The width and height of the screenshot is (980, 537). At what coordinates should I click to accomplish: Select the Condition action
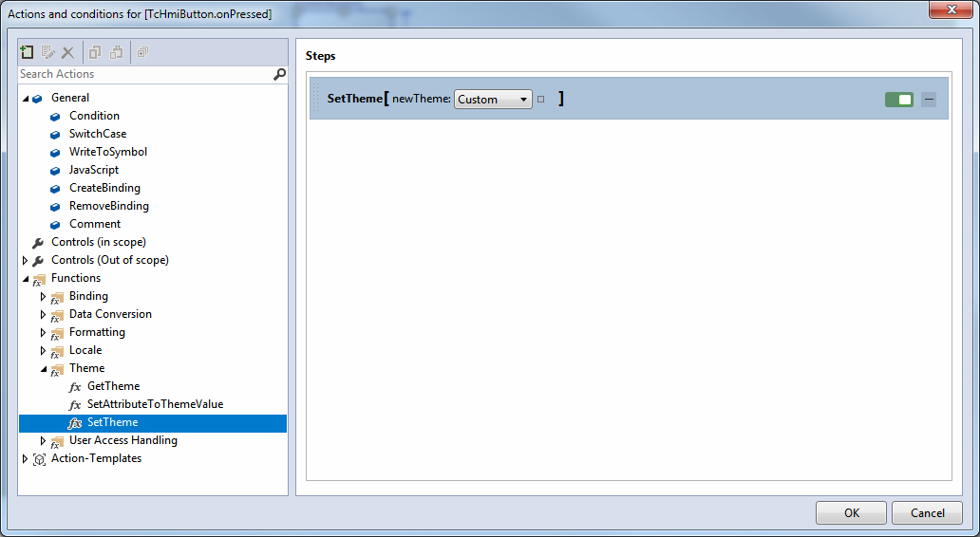coord(94,116)
